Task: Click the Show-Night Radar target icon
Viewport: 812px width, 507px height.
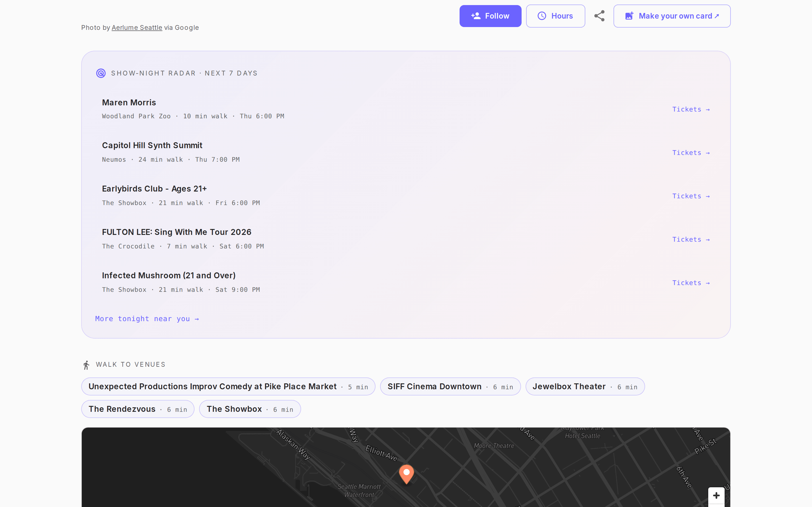Action: 101,73
